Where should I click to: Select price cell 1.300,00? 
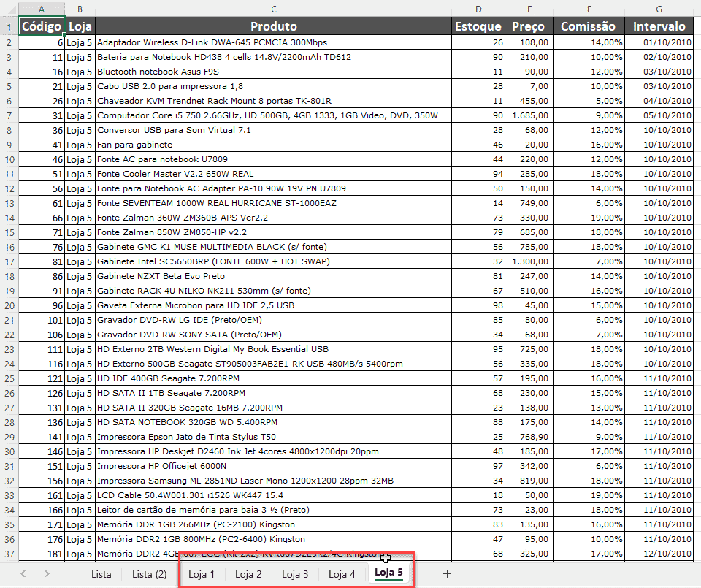tap(529, 261)
